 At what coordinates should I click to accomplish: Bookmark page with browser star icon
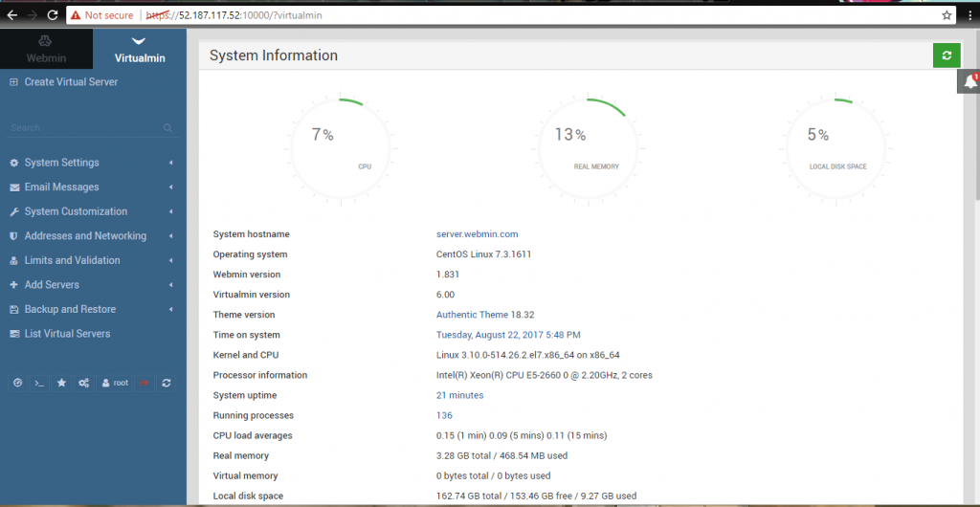pyautogui.click(x=947, y=15)
